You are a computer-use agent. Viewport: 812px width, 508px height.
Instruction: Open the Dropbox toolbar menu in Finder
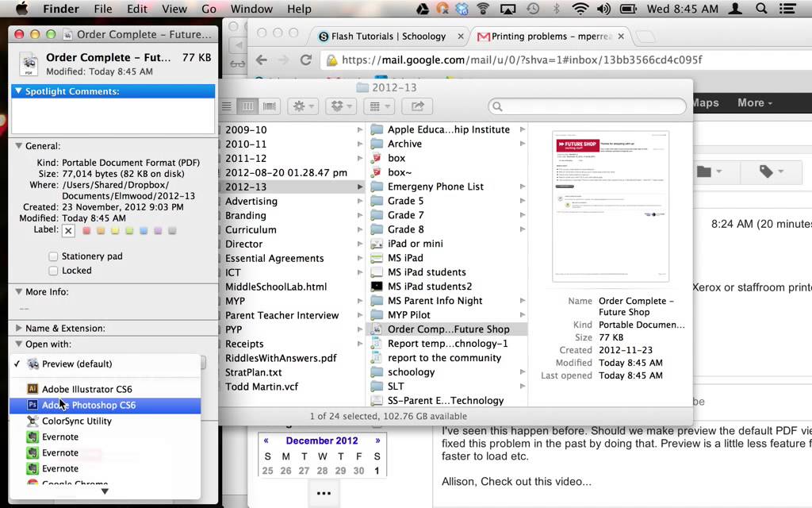pos(341,106)
